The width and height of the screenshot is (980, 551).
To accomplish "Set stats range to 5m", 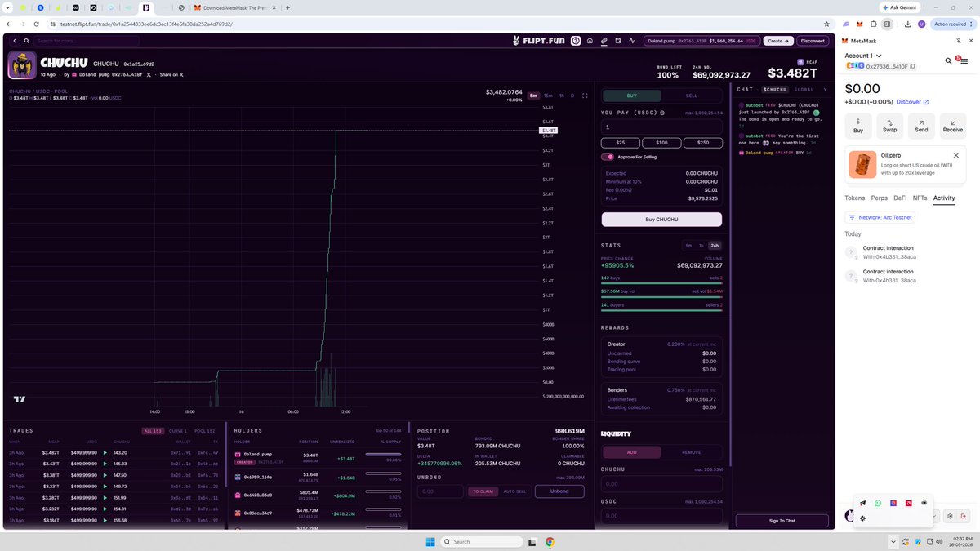I will (688, 245).
